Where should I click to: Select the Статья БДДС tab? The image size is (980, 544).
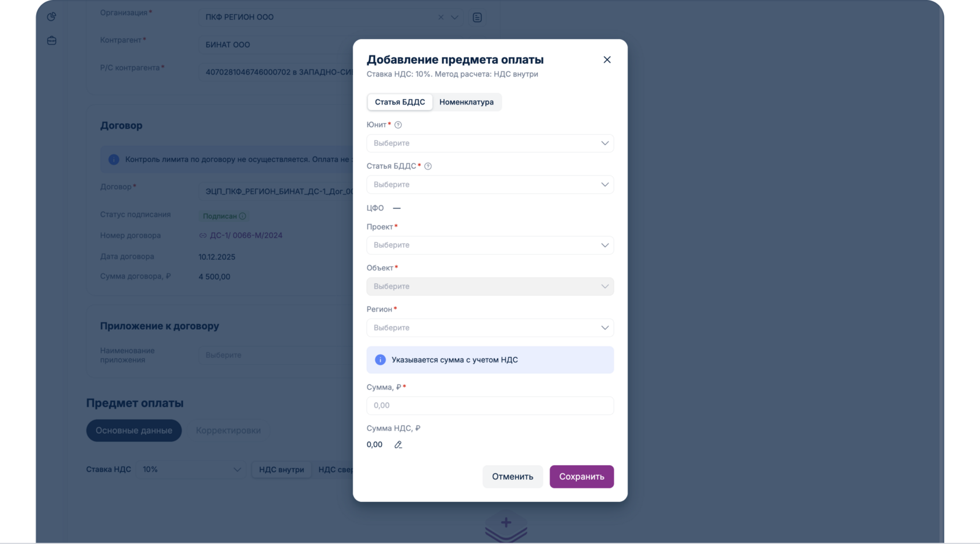(400, 102)
